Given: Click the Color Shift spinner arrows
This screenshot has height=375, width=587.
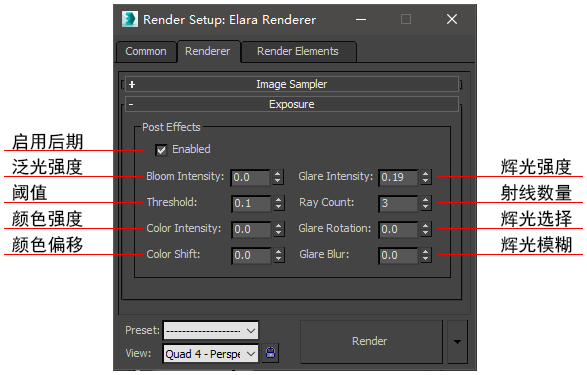Looking at the screenshot, I should [278, 255].
